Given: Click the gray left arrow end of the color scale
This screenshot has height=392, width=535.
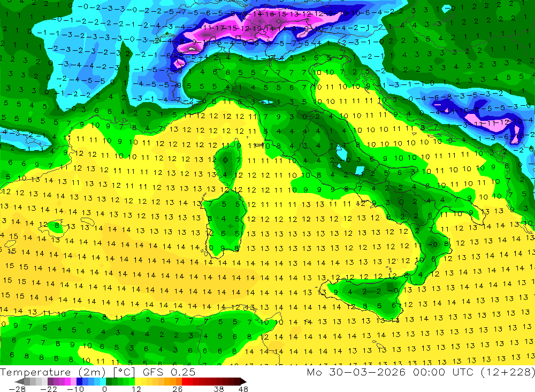Looking at the screenshot, I should pyautogui.click(x=19, y=381).
